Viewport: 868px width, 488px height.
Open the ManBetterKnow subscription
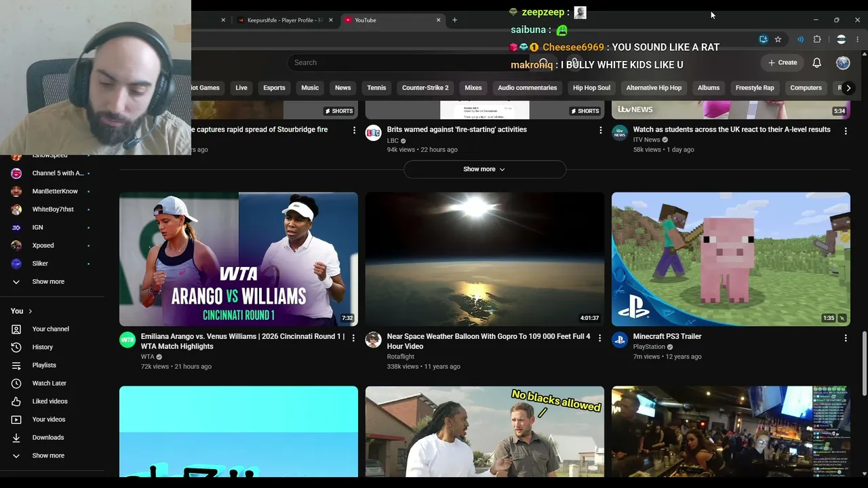click(x=52, y=191)
